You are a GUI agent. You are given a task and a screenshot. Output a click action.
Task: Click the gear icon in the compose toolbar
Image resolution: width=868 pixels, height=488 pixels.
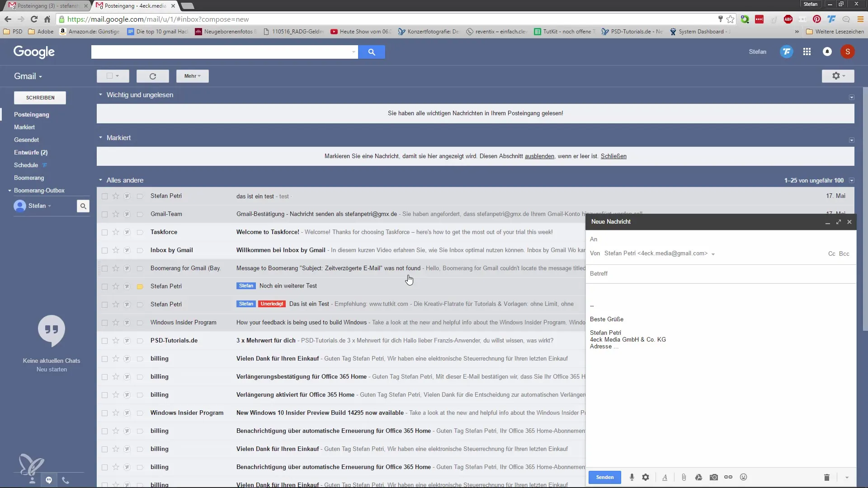[x=646, y=477]
